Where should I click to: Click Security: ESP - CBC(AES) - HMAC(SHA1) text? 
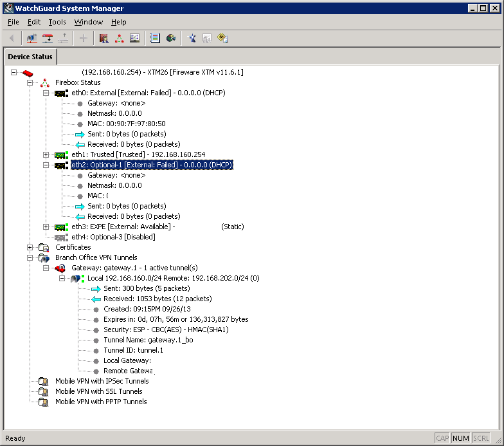pos(166,330)
